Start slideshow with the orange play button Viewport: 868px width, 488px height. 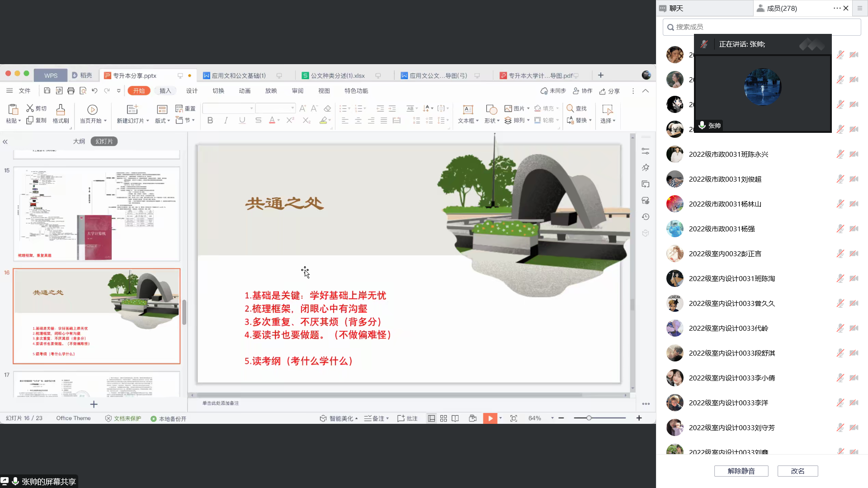(x=490, y=418)
